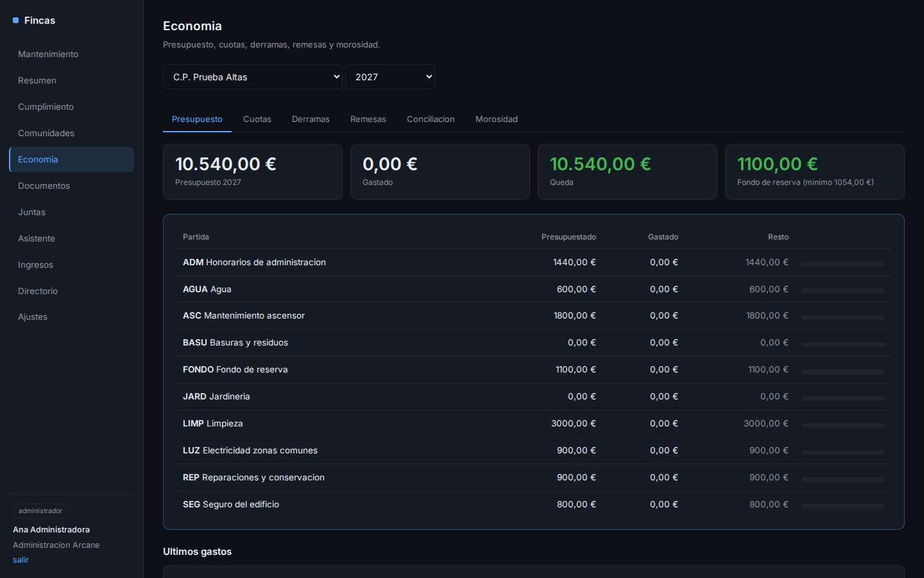Image resolution: width=924 pixels, height=578 pixels.
Task: Click the administrador role badge
Action: [40, 511]
